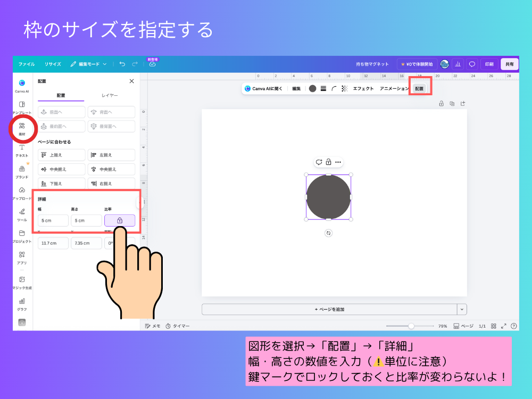The width and height of the screenshot is (532, 399).
Task: Open the アップロード uploads panel
Action: [x=22, y=194]
